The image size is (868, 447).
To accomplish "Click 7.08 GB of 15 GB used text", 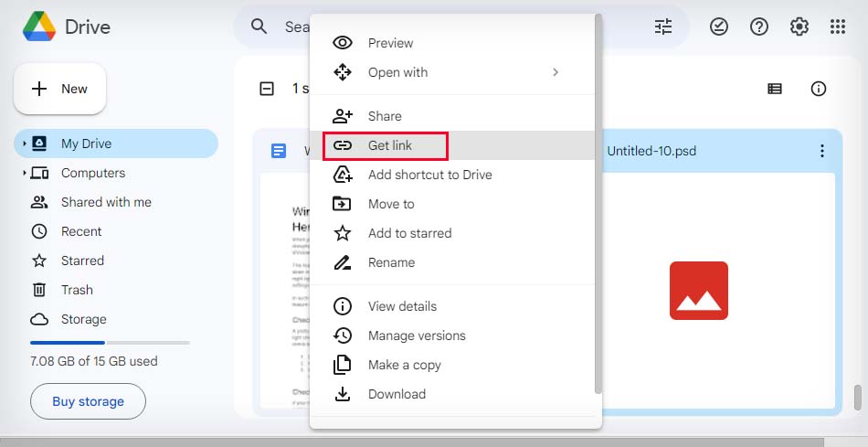I will point(94,361).
